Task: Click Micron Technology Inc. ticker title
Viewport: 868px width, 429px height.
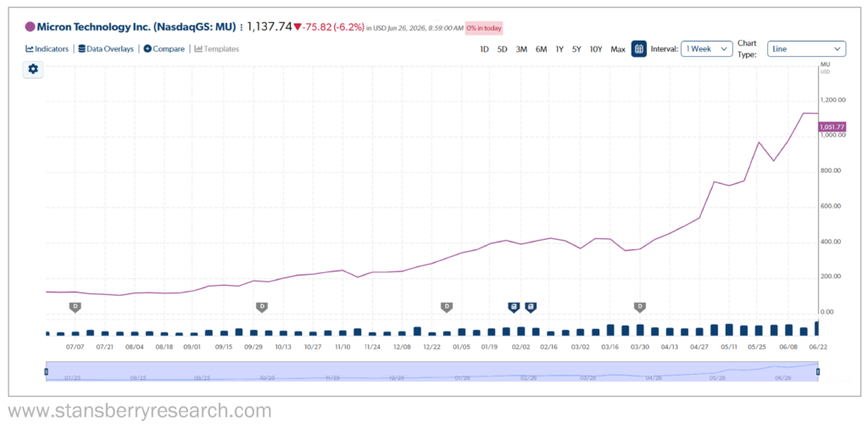Action: pyautogui.click(x=136, y=26)
